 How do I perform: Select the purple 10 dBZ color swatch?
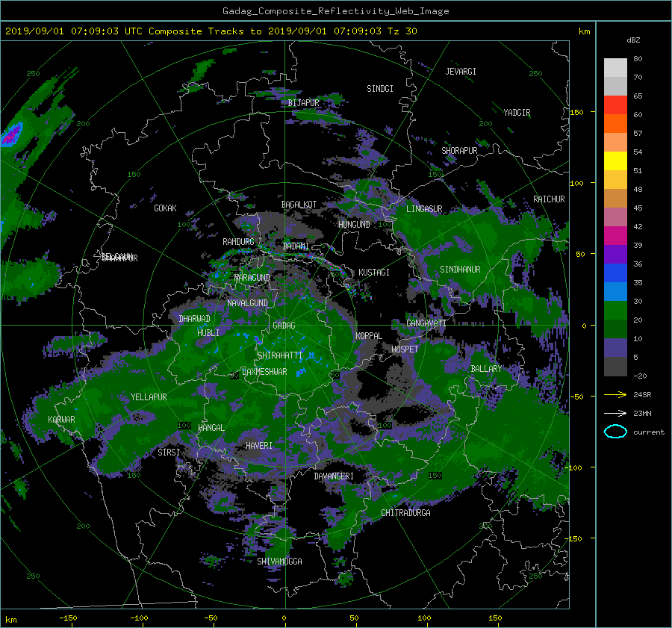pos(615,348)
